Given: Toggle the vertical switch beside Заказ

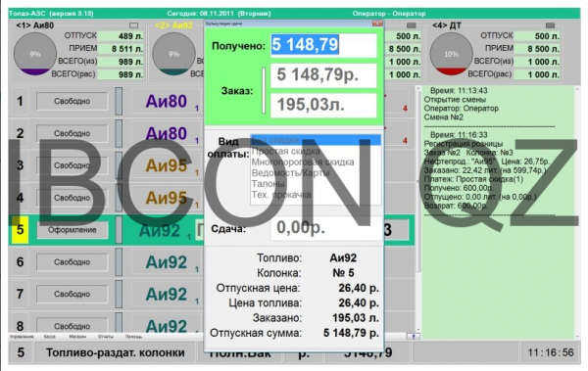Looking at the screenshot, I should click(264, 90).
